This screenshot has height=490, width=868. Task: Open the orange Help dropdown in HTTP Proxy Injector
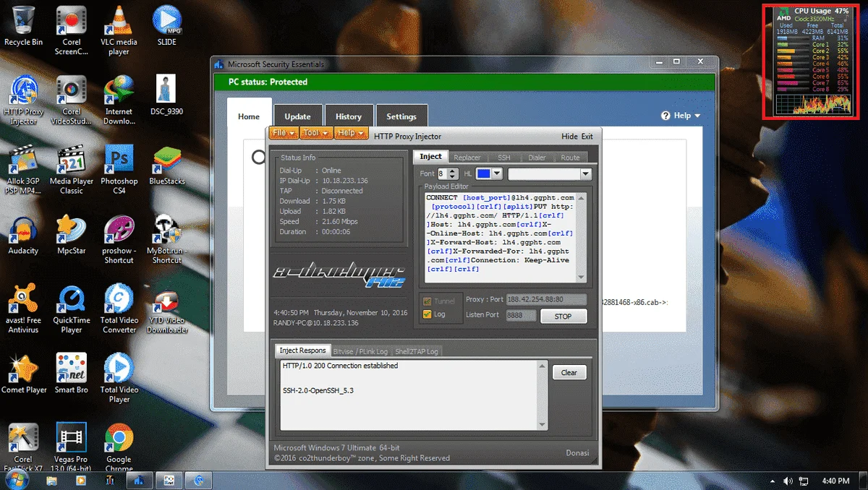point(352,133)
